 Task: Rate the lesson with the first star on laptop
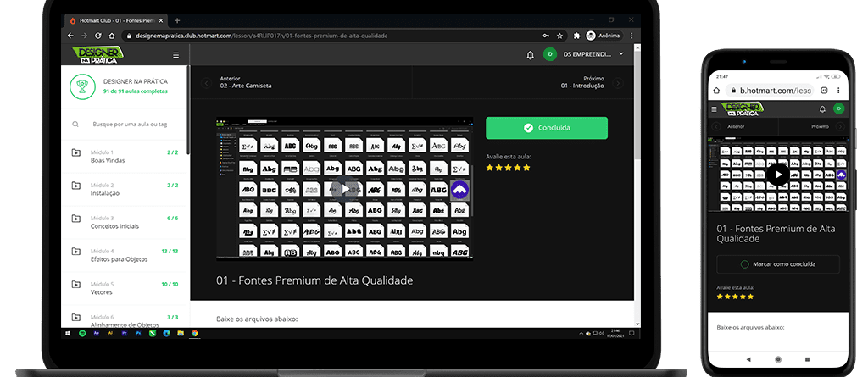tap(489, 167)
